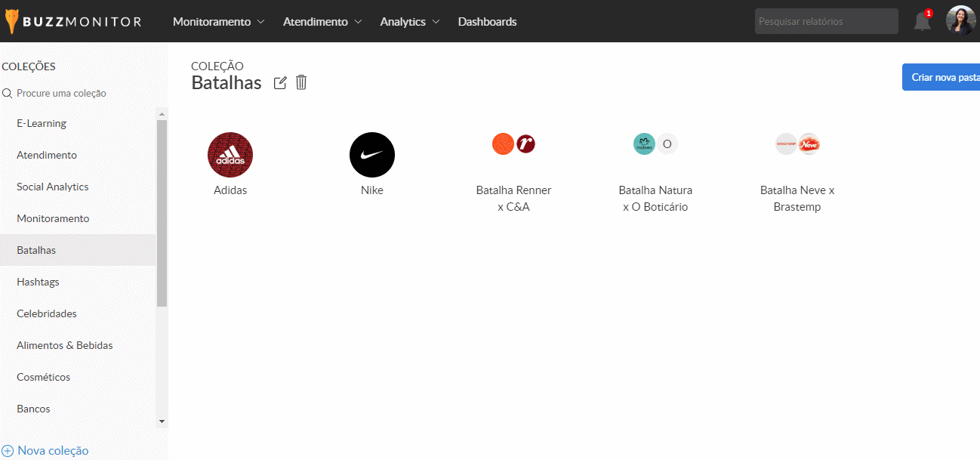Click the trash icon to delete collection
Screen dimensions: 980x460
(x=301, y=82)
